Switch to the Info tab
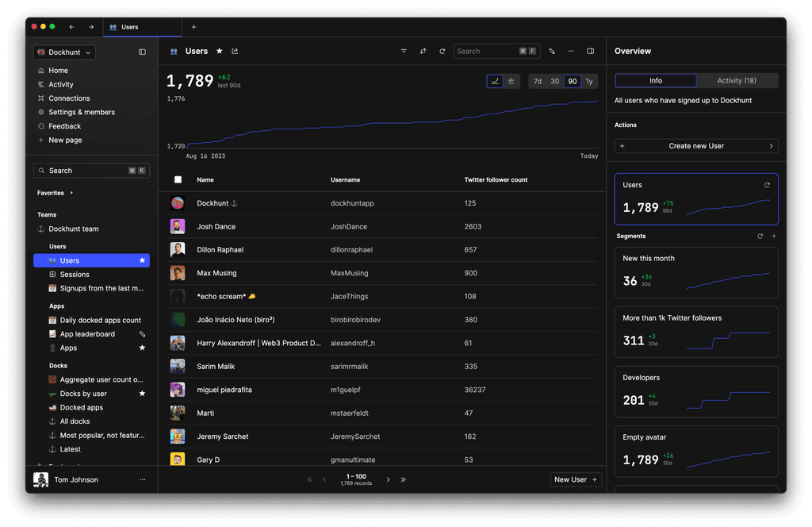 coord(656,81)
